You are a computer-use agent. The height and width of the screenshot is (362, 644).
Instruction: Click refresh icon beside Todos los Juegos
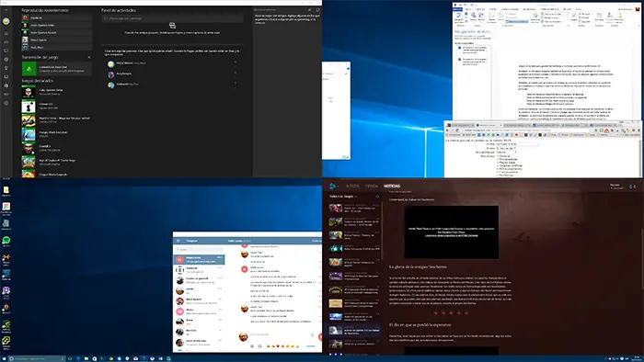point(377,197)
